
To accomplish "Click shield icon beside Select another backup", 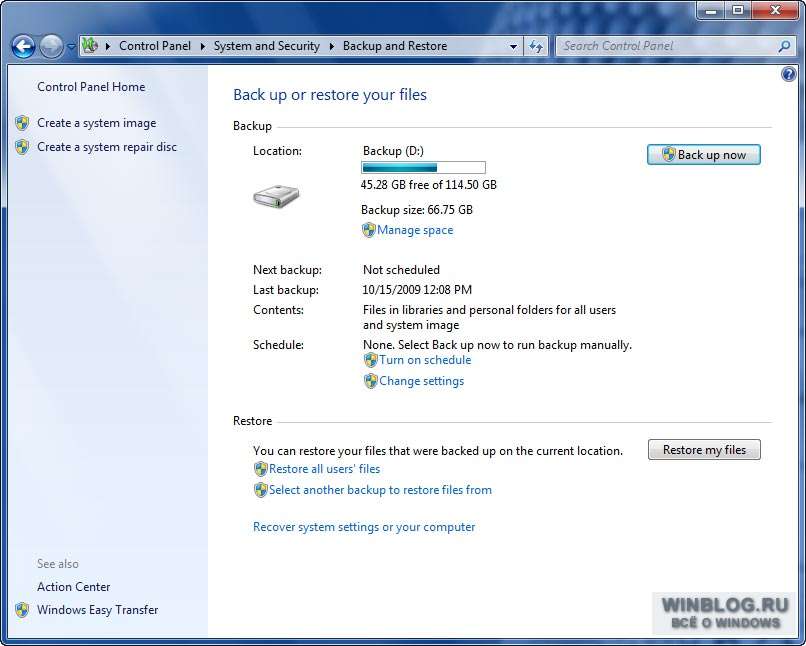I will point(261,490).
